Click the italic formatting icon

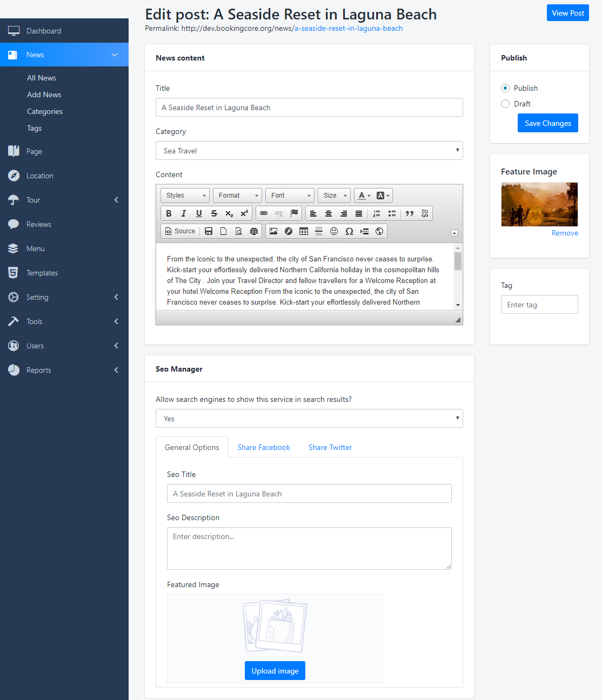click(184, 213)
